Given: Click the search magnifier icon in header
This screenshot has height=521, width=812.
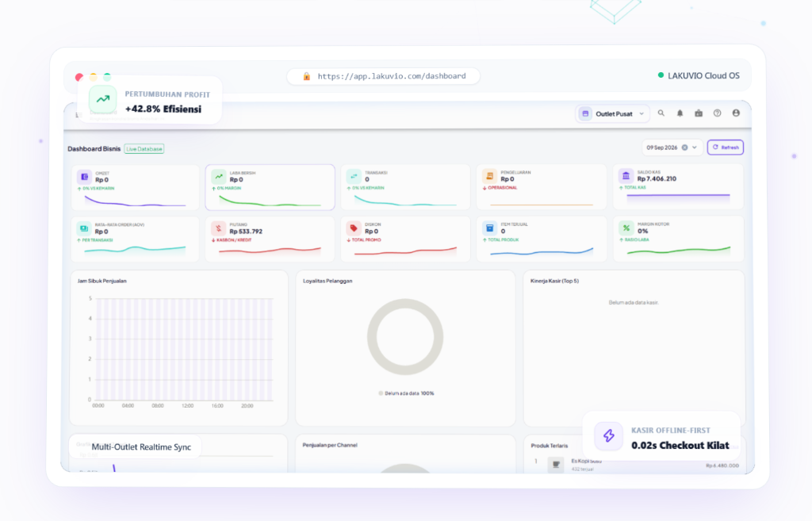Looking at the screenshot, I should click(661, 113).
